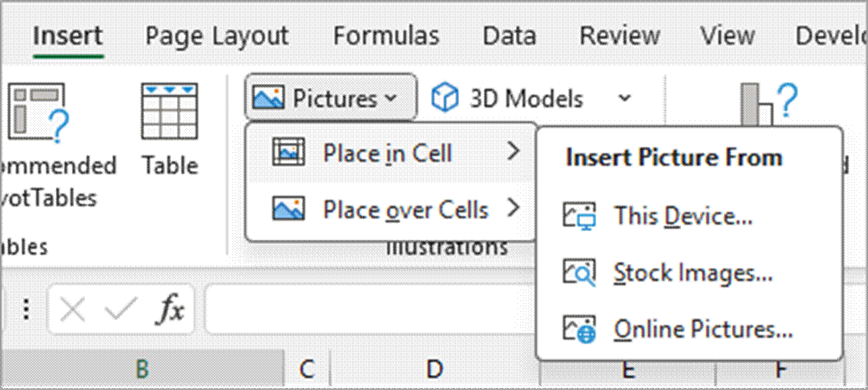This screenshot has height=390, width=868.
Task: Choose Stock Images option
Action: pos(692,273)
